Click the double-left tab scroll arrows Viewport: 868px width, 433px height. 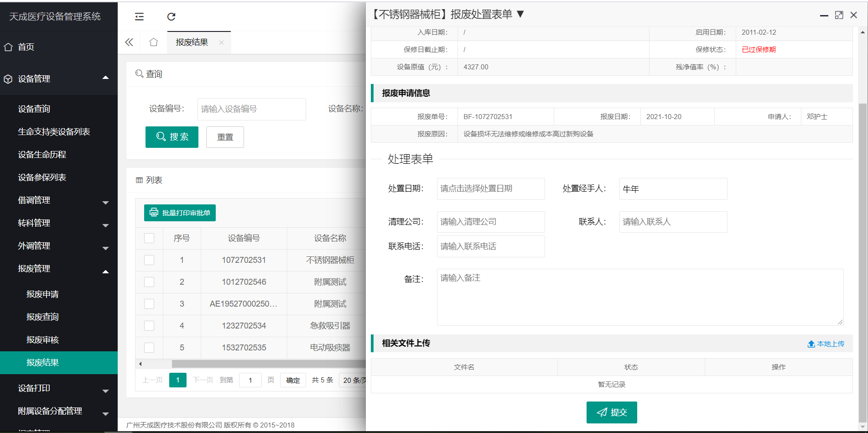tap(129, 42)
